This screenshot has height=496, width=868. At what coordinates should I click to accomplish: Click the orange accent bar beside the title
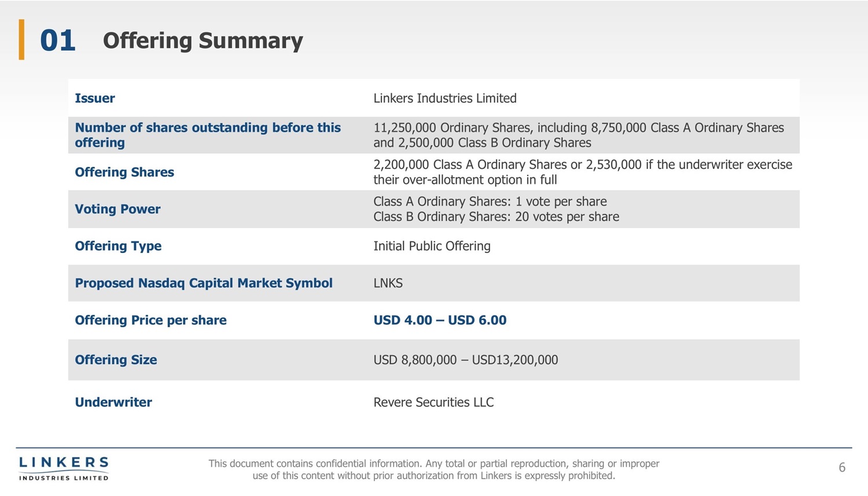tap(21, 39)
